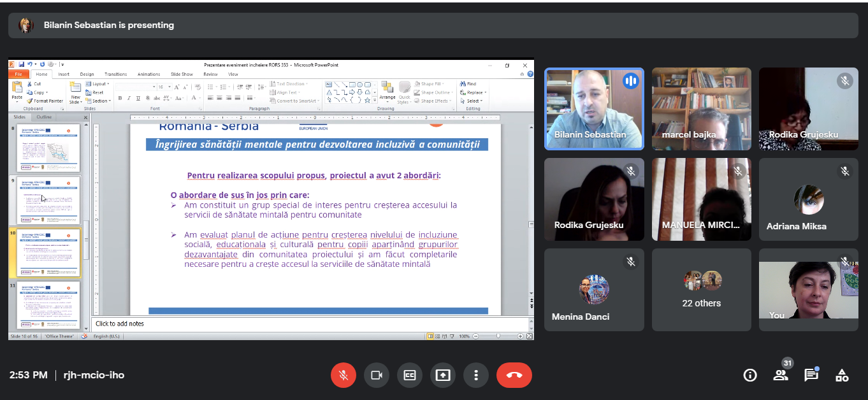Turn on closed captions
Viewport: 868px width, 400px height.
pos(410,375)
